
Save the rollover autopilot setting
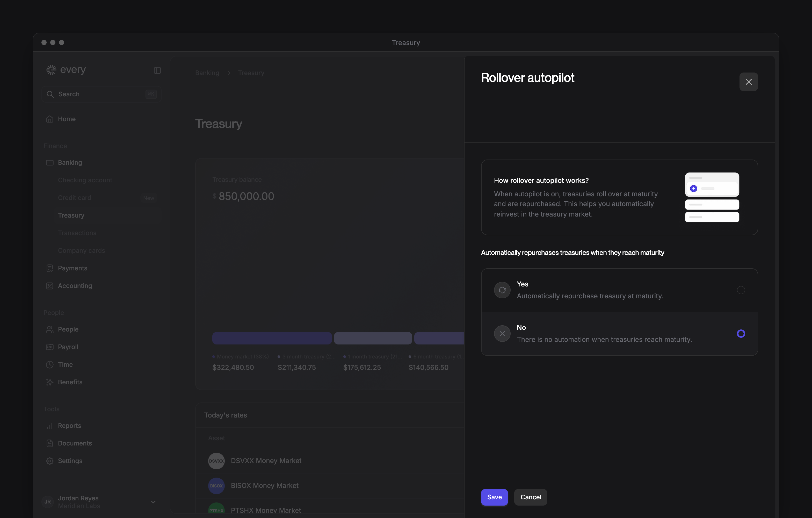[x=494, y=497]
